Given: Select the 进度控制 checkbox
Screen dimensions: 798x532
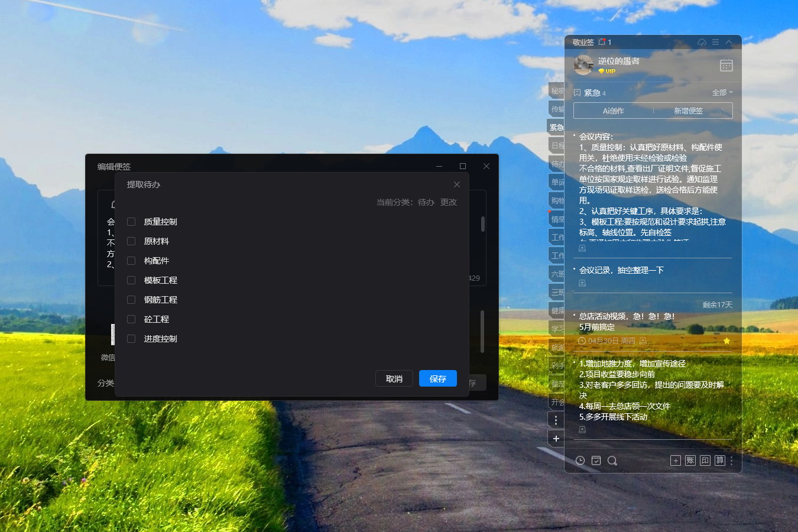Looking at the screenshot, I should coord(131,339).
